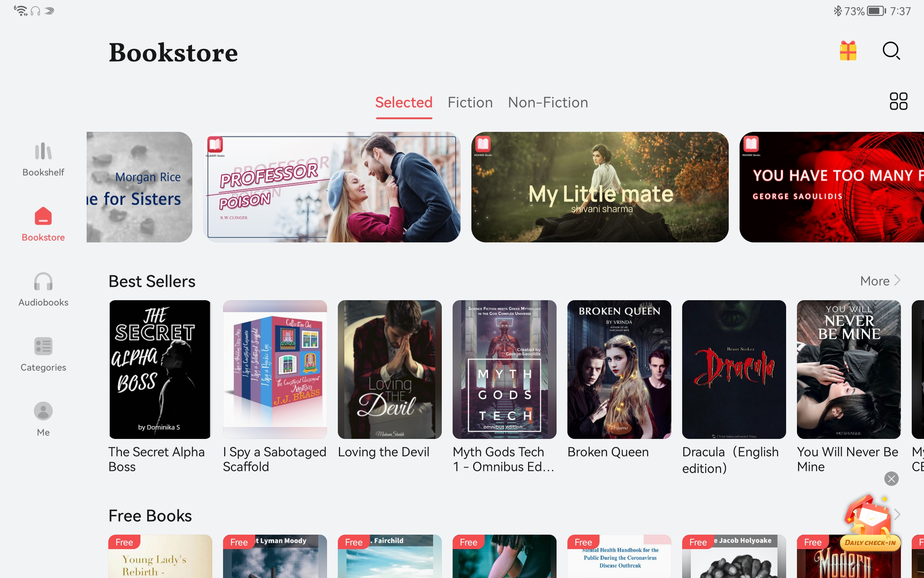Viewport: 924px width, 578px height.
Task: Tap the headphones status bar icon
Action: (x=35, y=11)
